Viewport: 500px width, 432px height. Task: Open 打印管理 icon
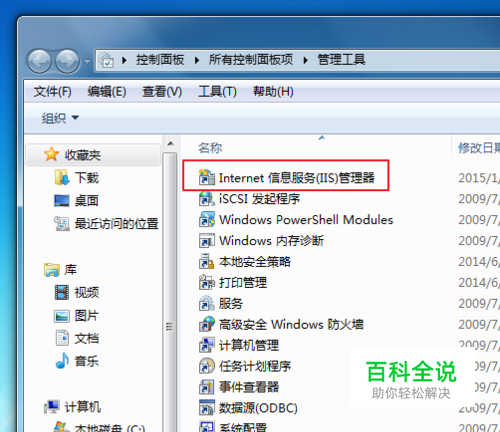coord(207,282)
